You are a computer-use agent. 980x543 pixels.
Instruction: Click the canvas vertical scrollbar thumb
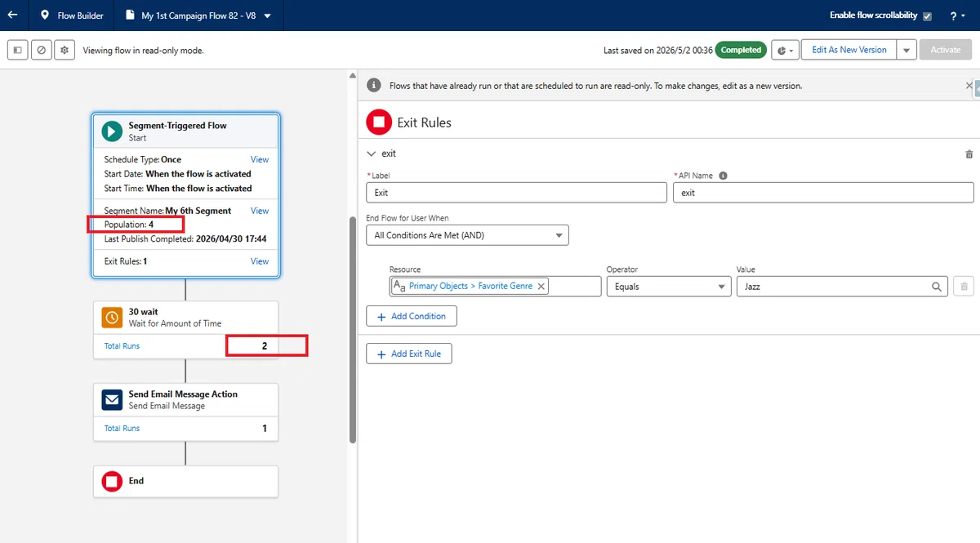pos(353,329)
